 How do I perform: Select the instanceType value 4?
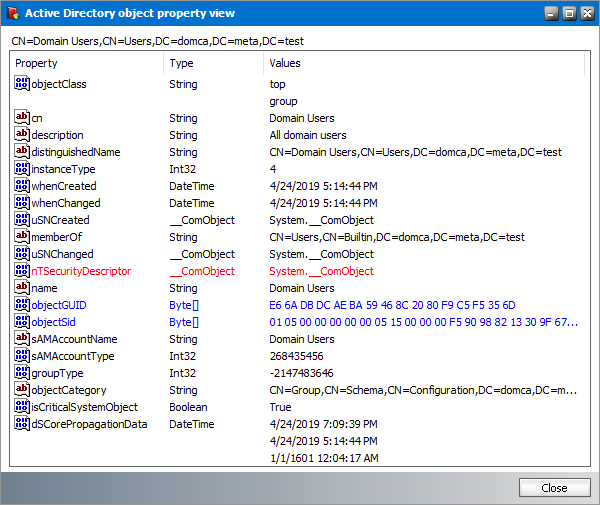(x=273, y=169)
